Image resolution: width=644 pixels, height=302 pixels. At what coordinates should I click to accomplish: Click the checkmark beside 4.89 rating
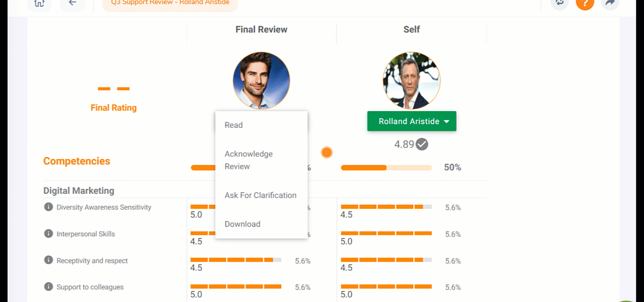point(422,144)
